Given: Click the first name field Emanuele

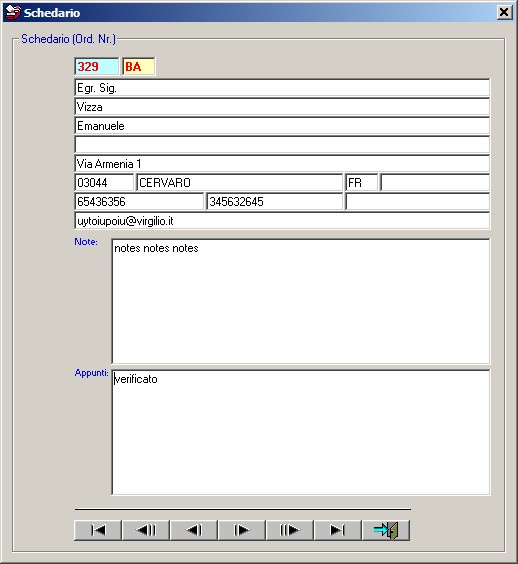Looking at the screenshot, I should (282, 126).
